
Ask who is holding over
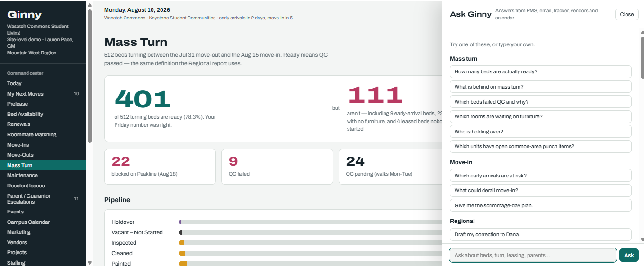pos(540,132)
